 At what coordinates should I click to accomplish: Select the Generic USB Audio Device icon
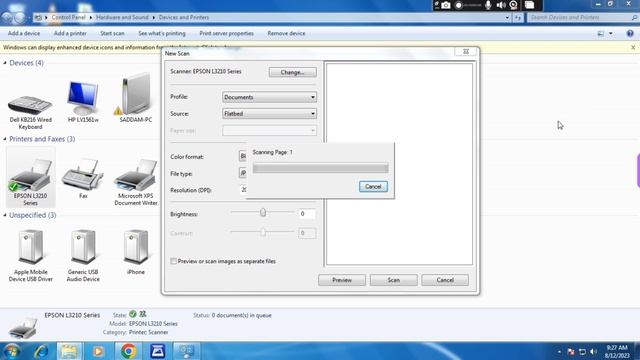point(83,247)
